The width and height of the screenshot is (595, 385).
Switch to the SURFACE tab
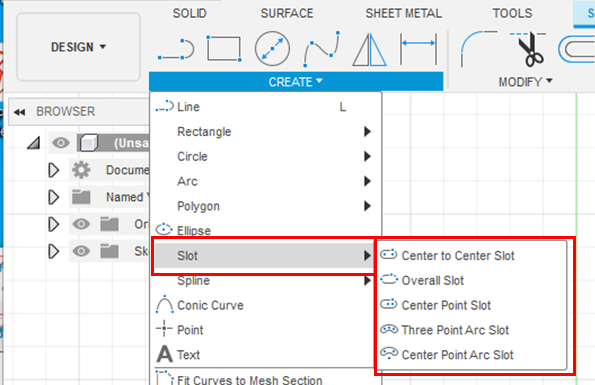[x=287, y=13]
